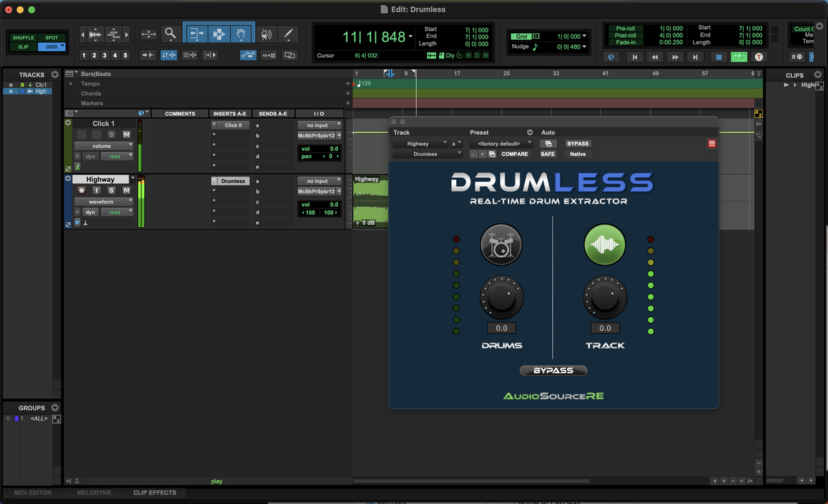The image size is (828, 504).
Task: Click the Drums level knob
Action: [x=501, y=298]
